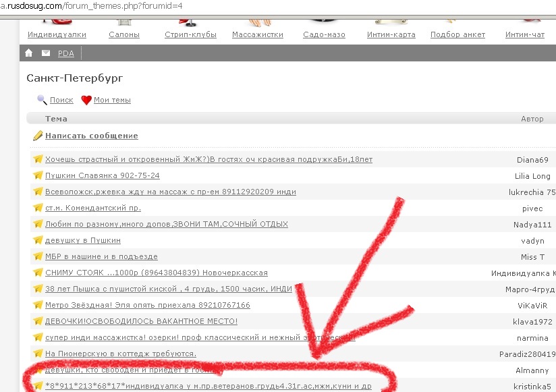Open author profile Lilia Long

click(x=532, y=176)
